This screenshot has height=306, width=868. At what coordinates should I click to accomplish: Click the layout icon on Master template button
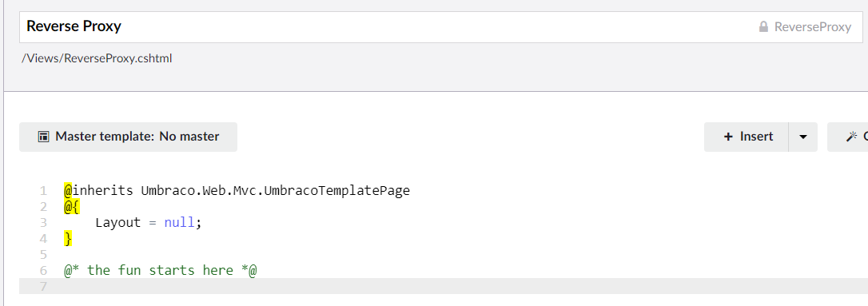[x=43, y=137]
